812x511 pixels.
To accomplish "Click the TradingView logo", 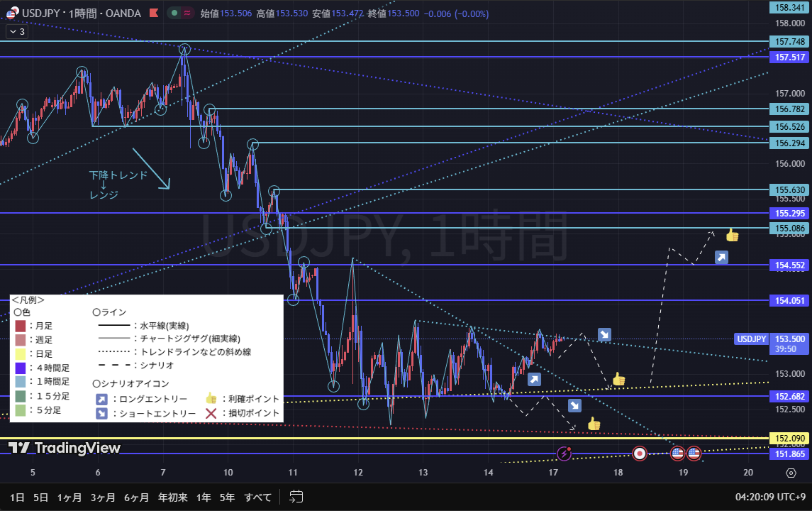I will pos(65,448).
